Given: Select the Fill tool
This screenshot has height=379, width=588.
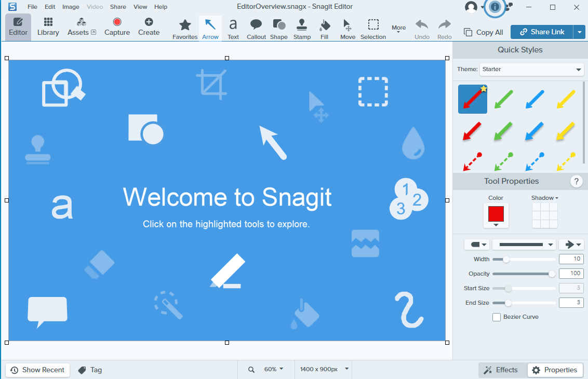Looking at the screenshot, I should point(324,29).
